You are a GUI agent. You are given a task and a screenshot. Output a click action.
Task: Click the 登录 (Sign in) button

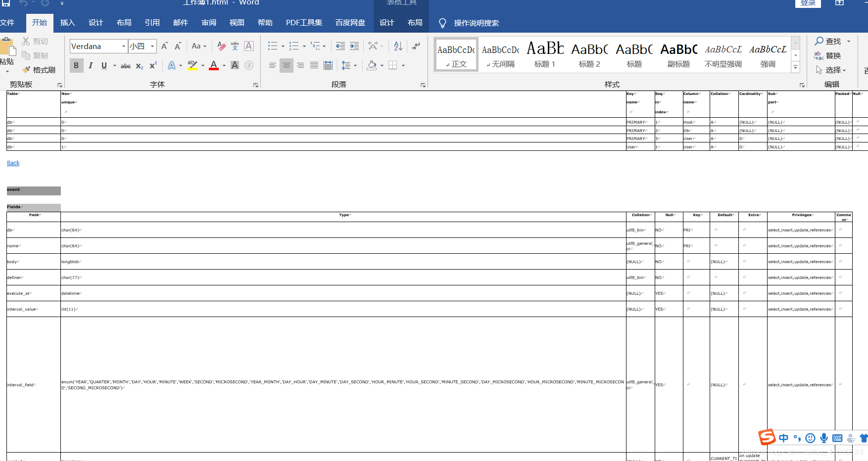808,3
